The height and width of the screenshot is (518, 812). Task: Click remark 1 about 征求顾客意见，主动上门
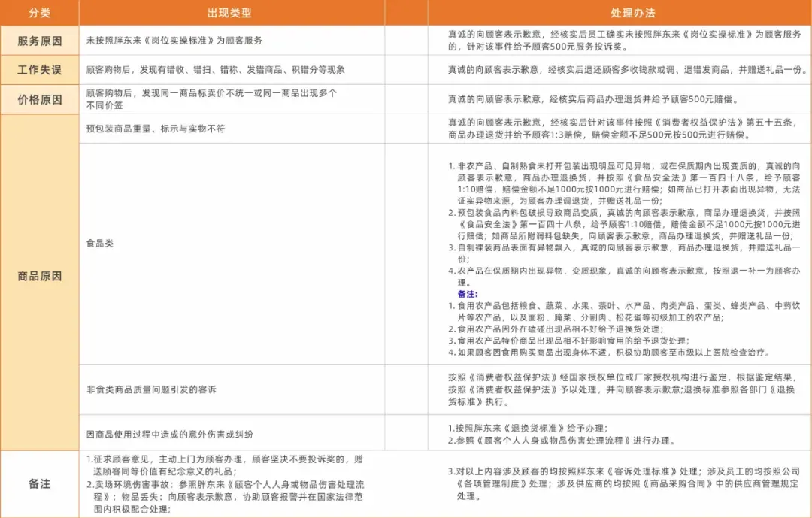pyautogui.click(x=225, y=465)
